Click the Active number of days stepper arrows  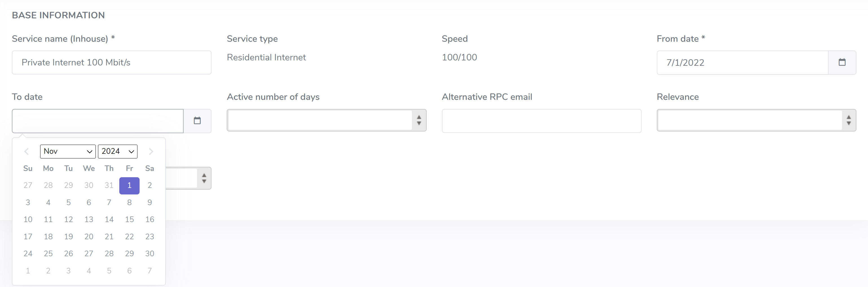click(419, 120)
